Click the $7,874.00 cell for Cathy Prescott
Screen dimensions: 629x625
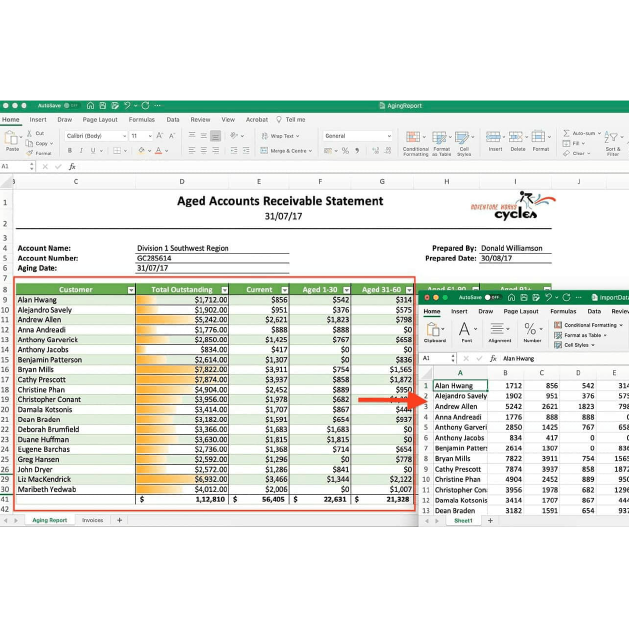click(182, 379)
